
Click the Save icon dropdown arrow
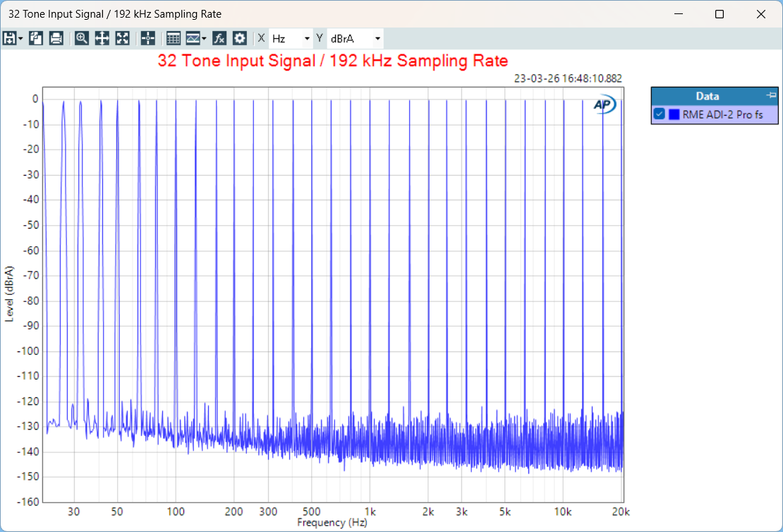point(20,38)
